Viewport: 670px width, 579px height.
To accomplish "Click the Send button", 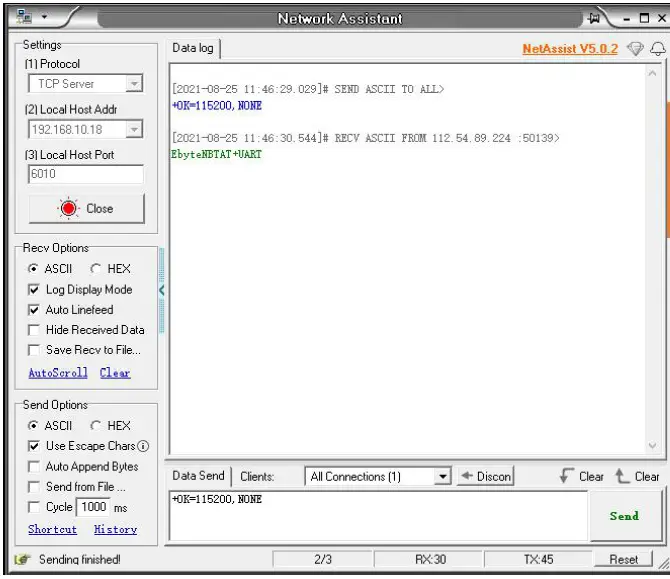I will click(626, 516).
